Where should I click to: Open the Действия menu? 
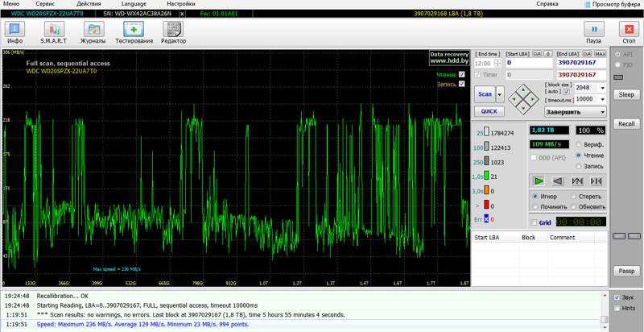pyautogui.click(x=89, y=4)
